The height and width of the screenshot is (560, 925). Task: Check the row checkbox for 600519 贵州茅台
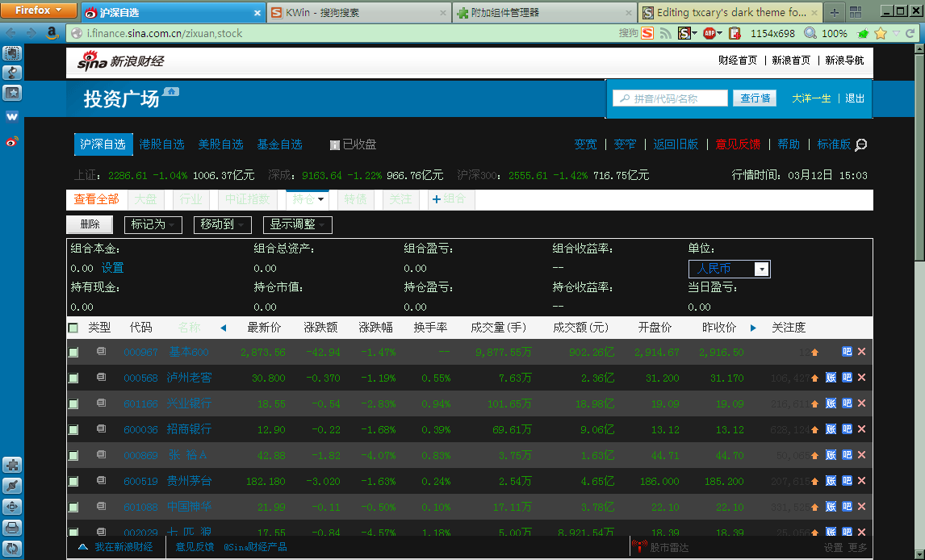click(74, 481)
